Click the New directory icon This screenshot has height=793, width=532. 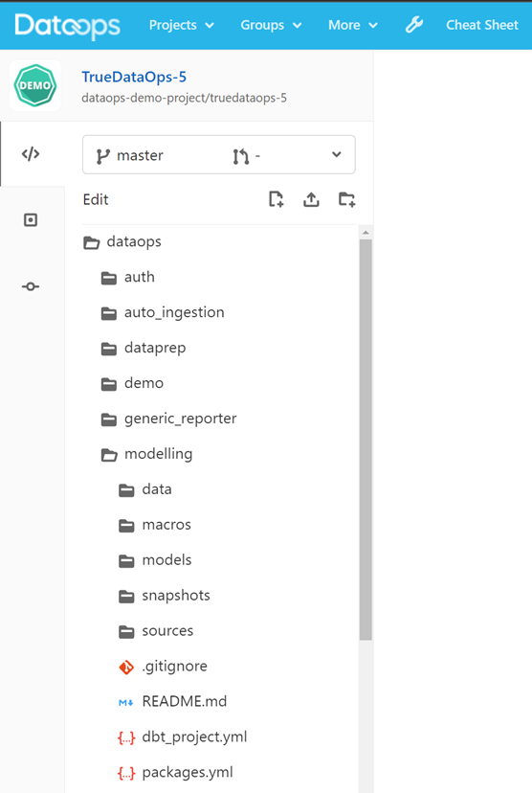346,199
